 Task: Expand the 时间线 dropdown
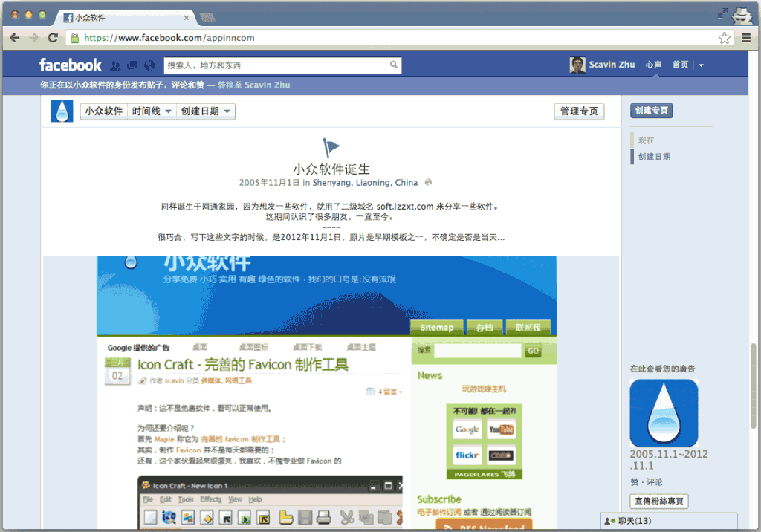coord(152,111)
